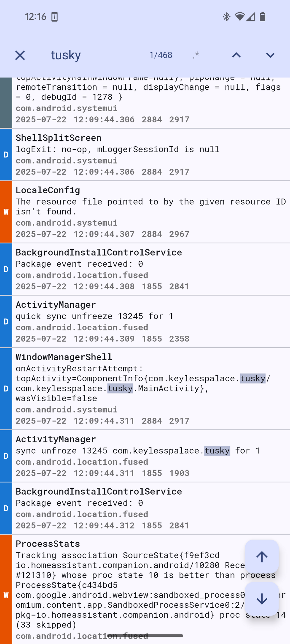Tap warning level badge on LocaleConfig entry
The height and width of the screenshot is (644, 290).
(6, 212)
